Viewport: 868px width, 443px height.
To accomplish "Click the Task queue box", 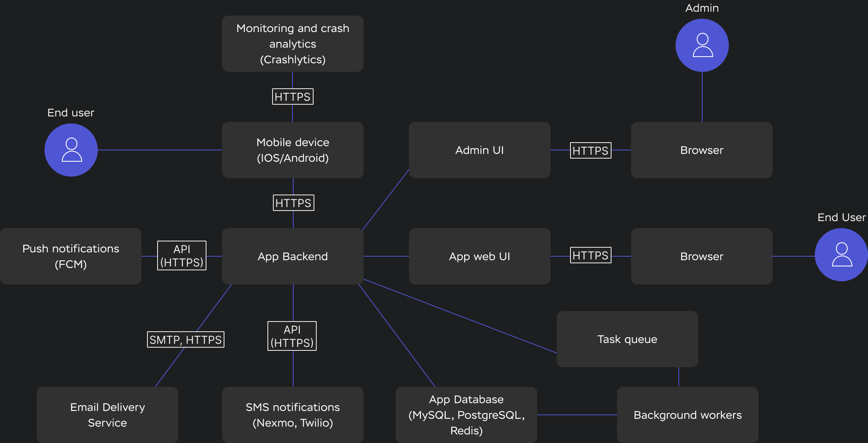I will [627, 339].
